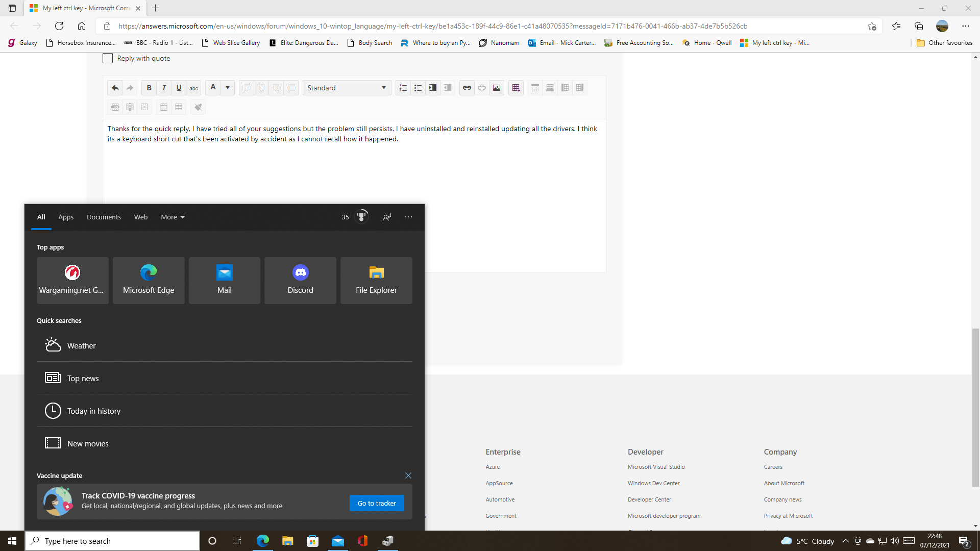Toggle underline formatting in the reply editor
980x551 pixels.
coord(179,88)
